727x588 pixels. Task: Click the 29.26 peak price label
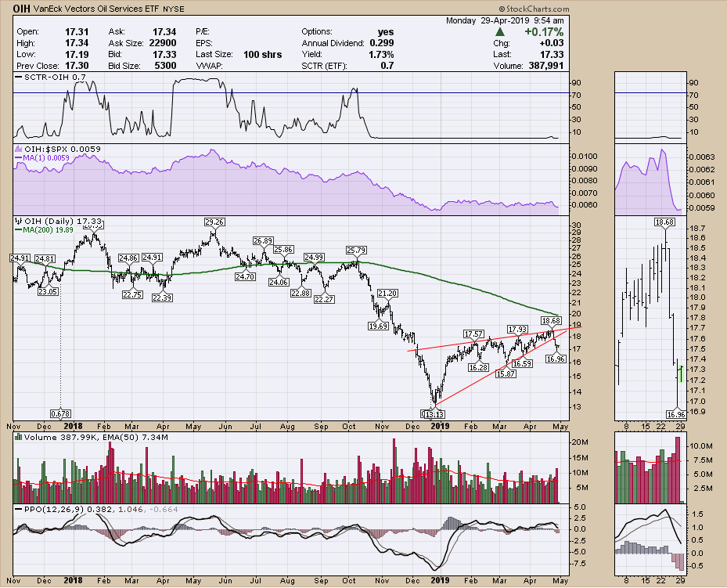pyautogui.click(x=214, y=222)
